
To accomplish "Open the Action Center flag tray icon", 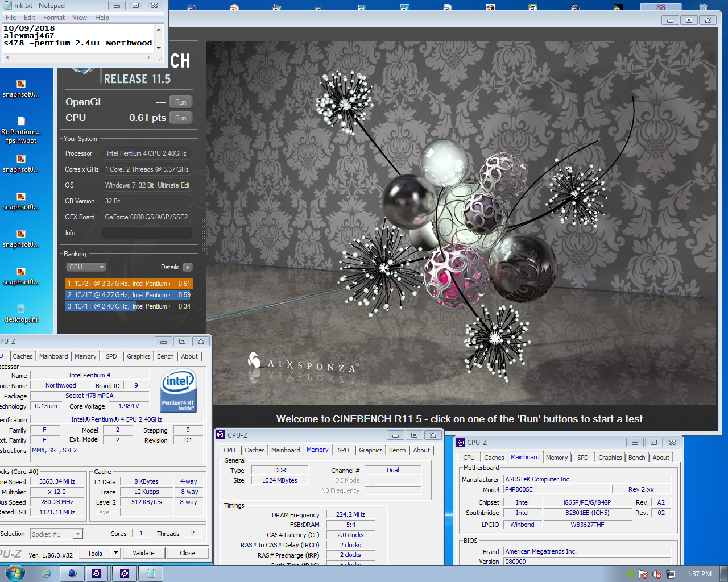I will (x=643, y=574).
